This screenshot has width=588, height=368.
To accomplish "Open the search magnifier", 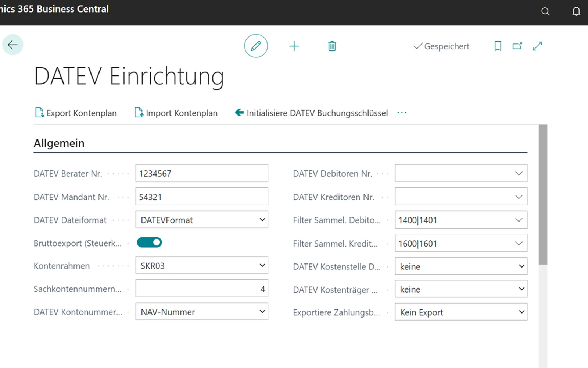I will [545, 11].
